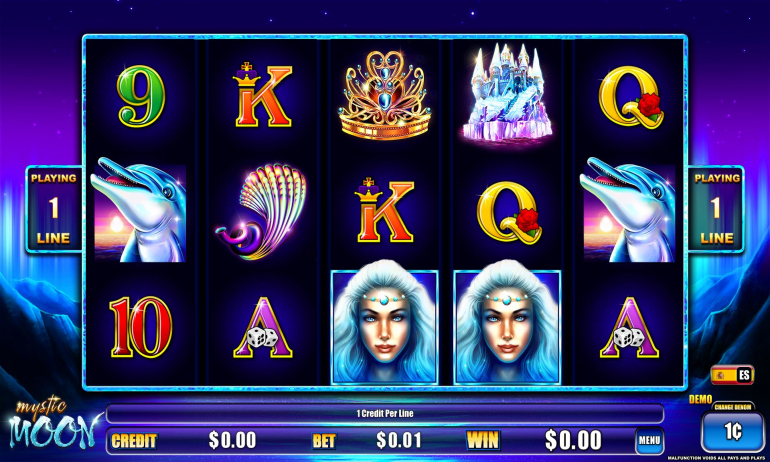Image resolution: width=770 pixels, height=462 pixels.
Task: Click the dolphin on the fifth reel
Action: pos(629,210)
